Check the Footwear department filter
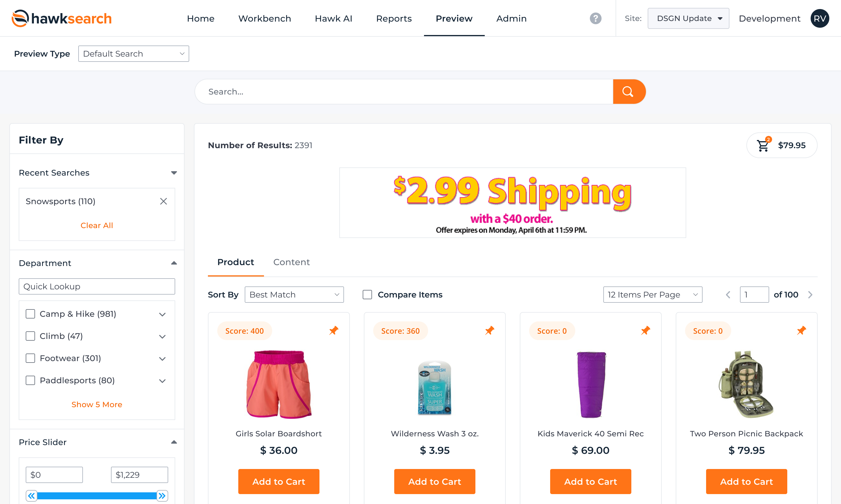The height and width of the screenshot is (504, 841). (x=31, y=358)
